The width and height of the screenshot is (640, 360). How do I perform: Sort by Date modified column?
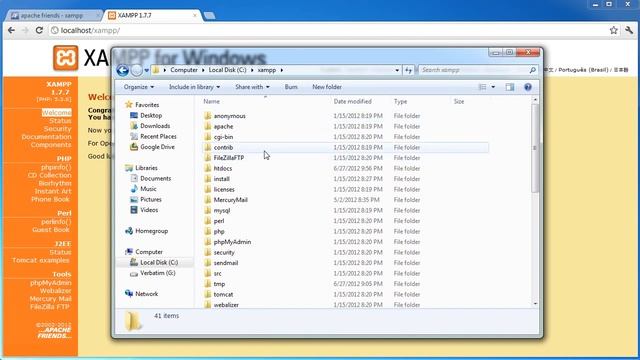tap(352, 101)
